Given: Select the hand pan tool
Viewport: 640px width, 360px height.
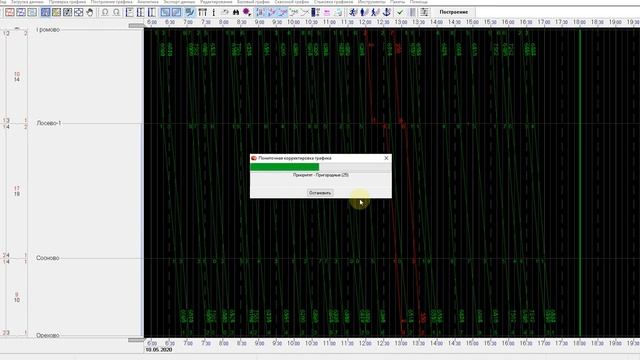Looking at the screenshot, I should coord(90,12).
